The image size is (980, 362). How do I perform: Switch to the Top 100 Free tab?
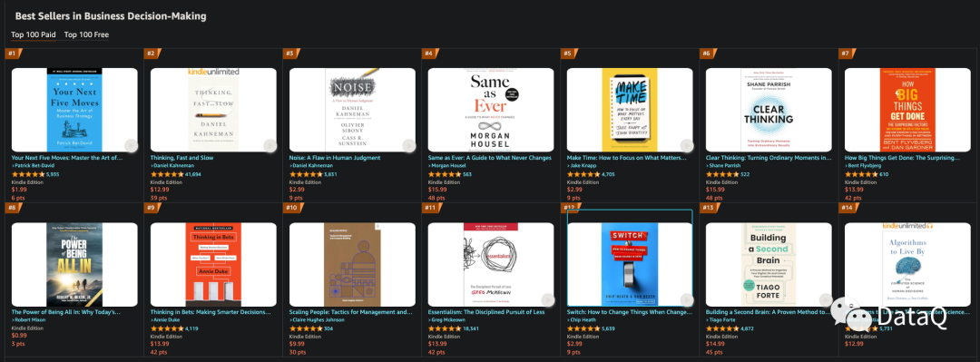(86, 34)
